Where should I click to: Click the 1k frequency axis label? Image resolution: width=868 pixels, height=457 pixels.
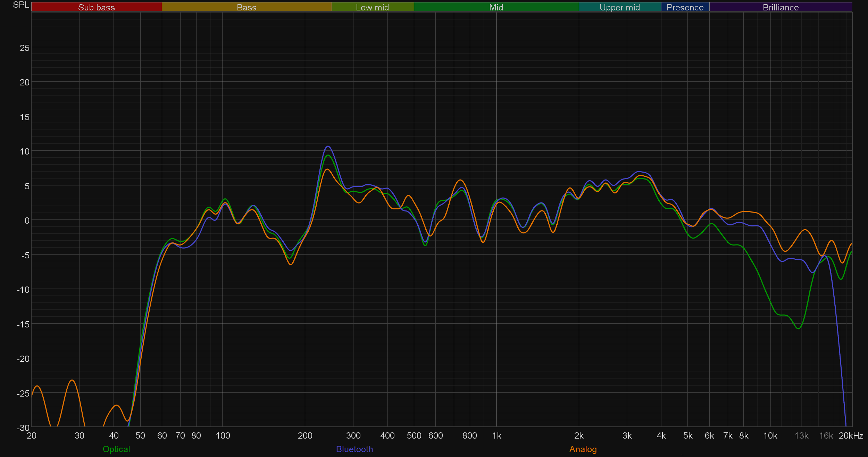pyautogui.click(x=496, y=435)
